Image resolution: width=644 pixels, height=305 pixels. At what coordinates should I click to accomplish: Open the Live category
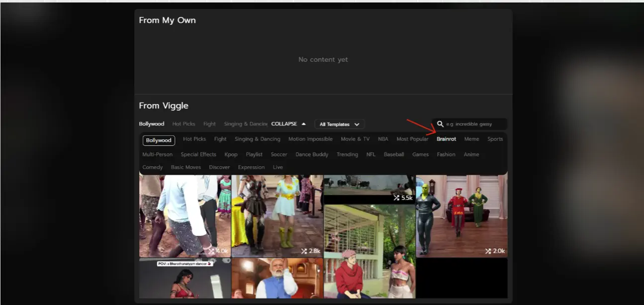[x=278, y=167]
